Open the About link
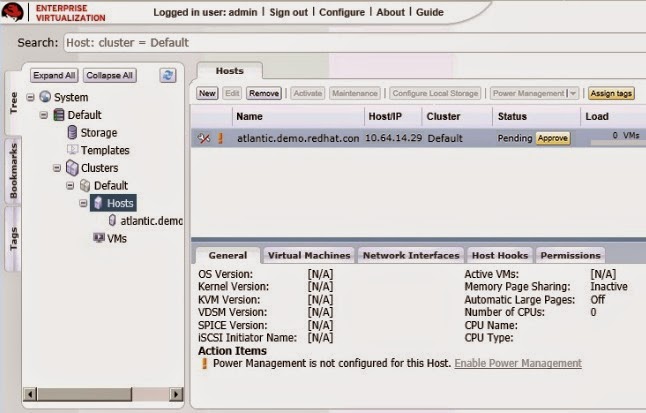Screen dimensions: 646x413 pos(390,12)
